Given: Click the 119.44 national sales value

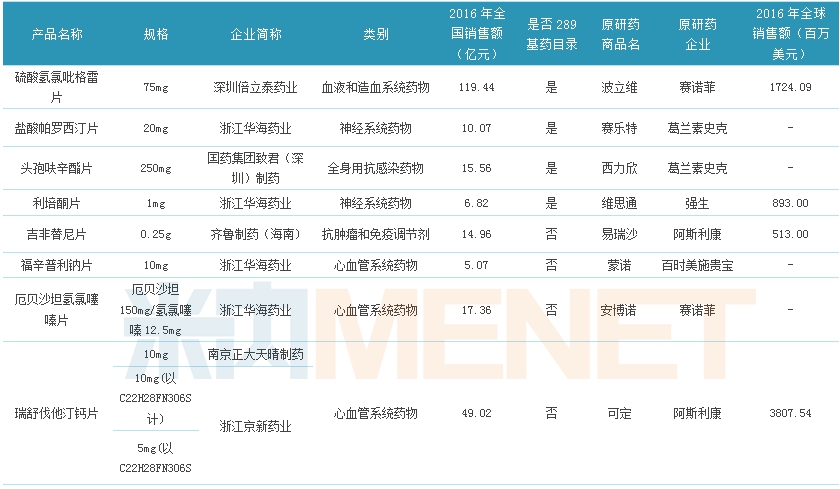Looking at the screenshot, I should tap(477, 87).
